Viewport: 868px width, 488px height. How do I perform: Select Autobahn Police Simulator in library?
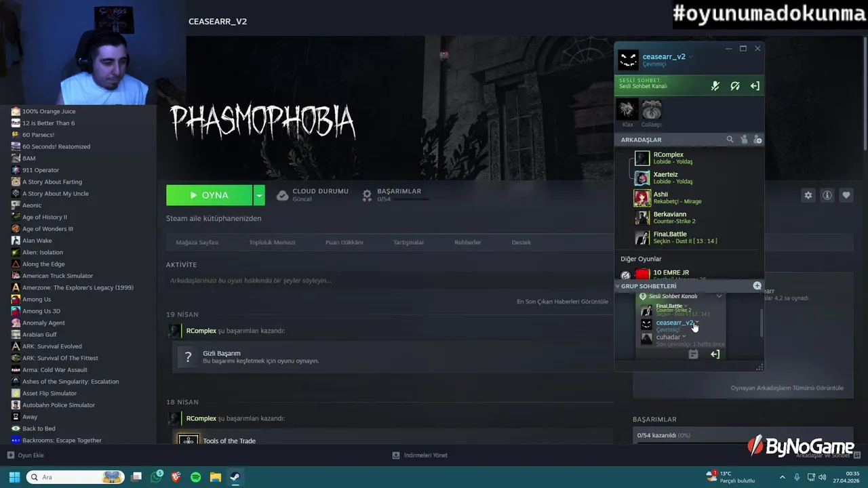[x=58, y=405]
